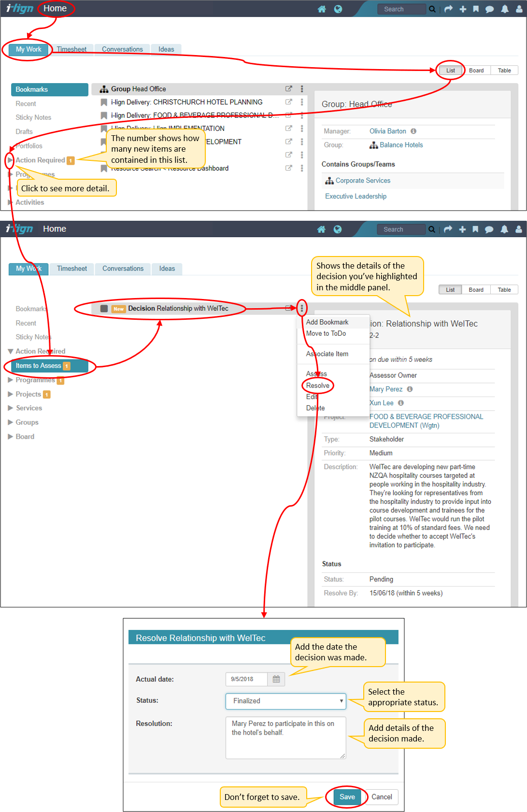Expand the Board section in the sidebar
The width and height of the screenshot is (527, 812).
11,437
